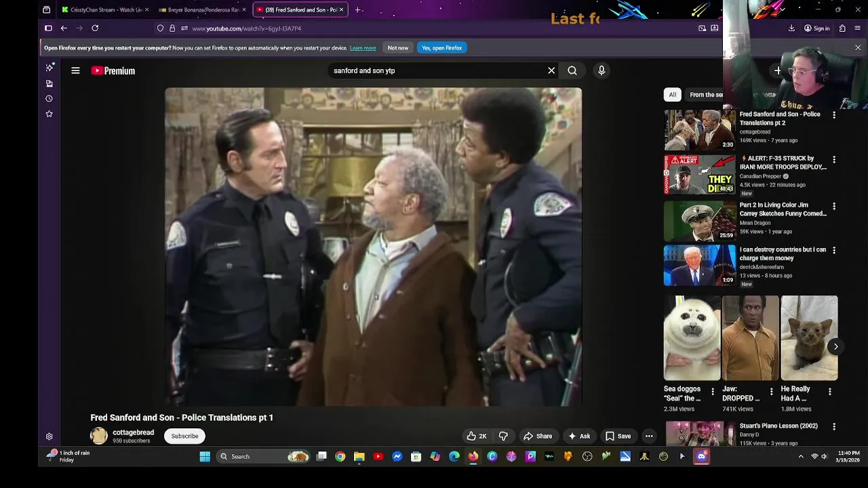Save the video to a playlist

point(618,436)
